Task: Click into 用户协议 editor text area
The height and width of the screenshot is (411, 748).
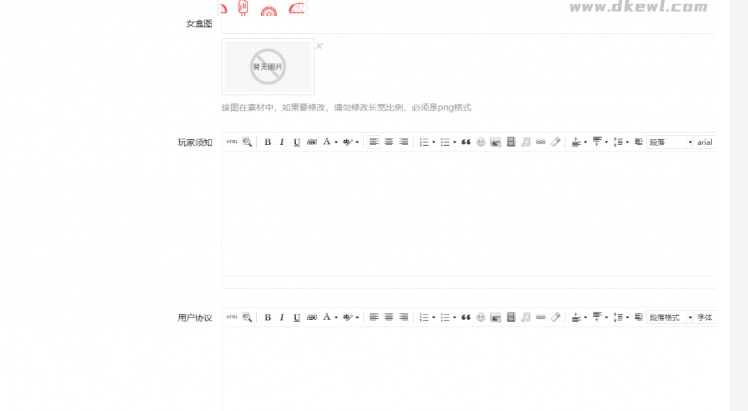Action: pyautogui.click(x=469, y=369)
